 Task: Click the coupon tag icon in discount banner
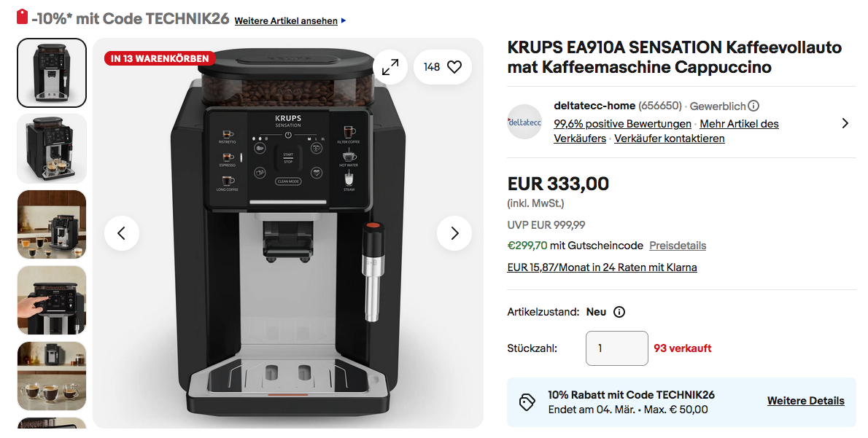click(x=527, y=402)
